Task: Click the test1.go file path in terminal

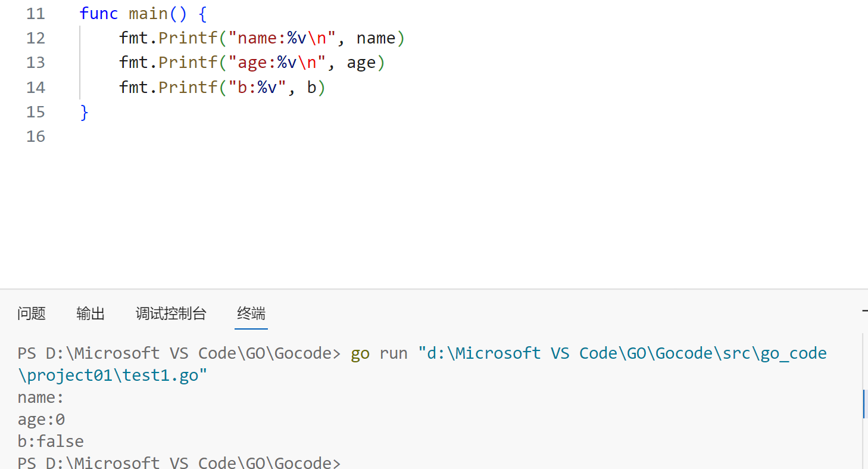Action: click(113, 376)
